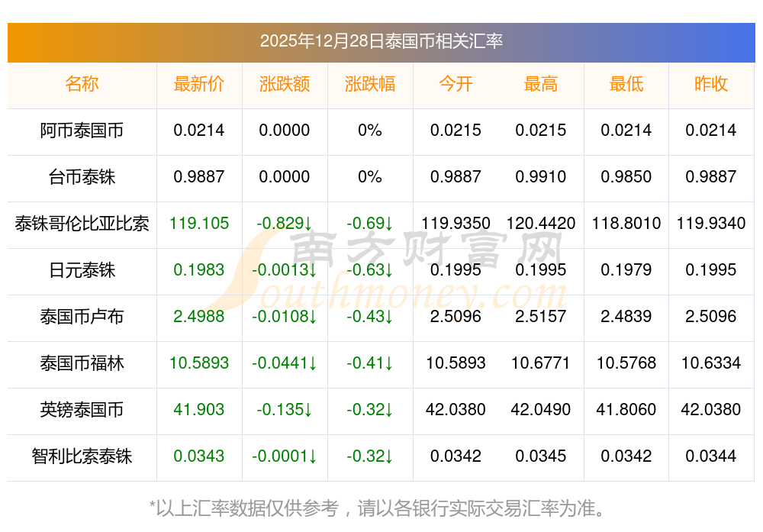
Task: Select the 涨跌额 column header
Action: pyautogui.click(x=285, y=84)
